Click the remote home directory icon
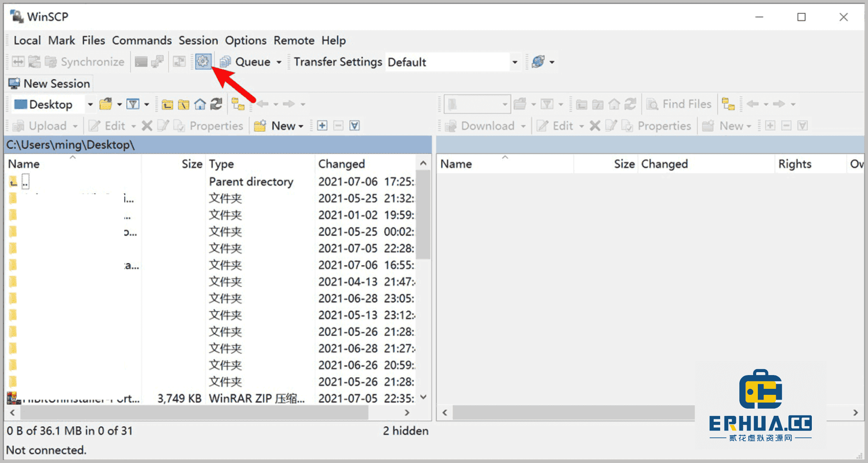This screenshot has height=463, width=868. (x=614, y=104)
